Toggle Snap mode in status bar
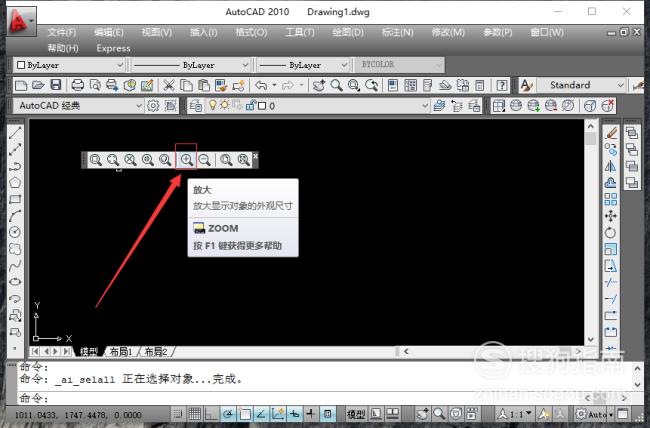The image size is (650, 428). tap(178, 414)
